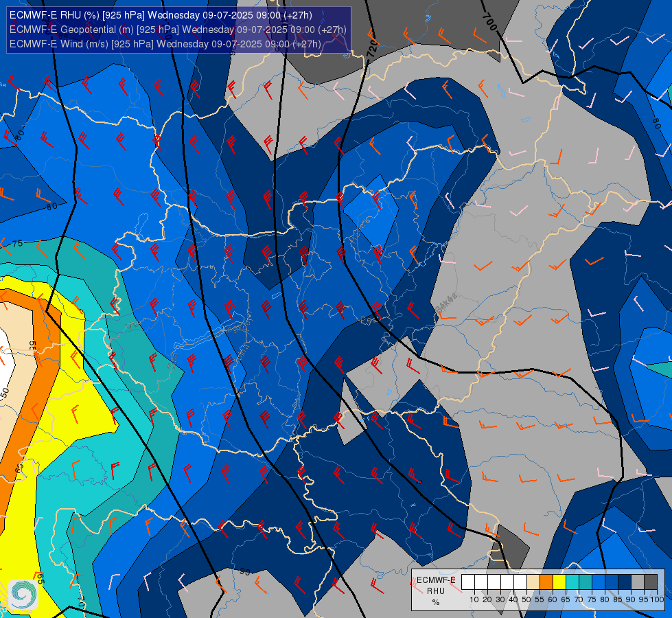Choose the navy 85–90 legend swatch
The image size is (672, 618).
click(625, 582)
